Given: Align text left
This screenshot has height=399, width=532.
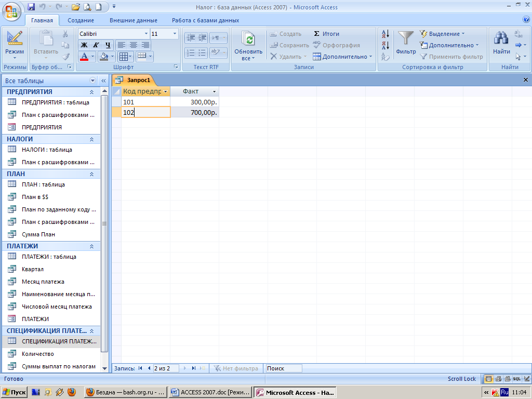Looking at the screenshot, I should (x=122, y=45).
